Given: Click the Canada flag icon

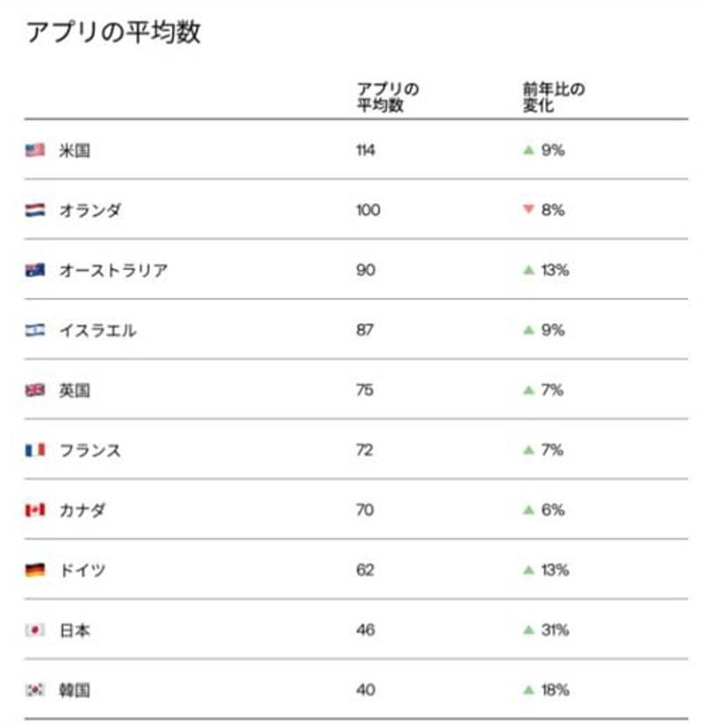Looking at the screenshot, I should [35, 510].
